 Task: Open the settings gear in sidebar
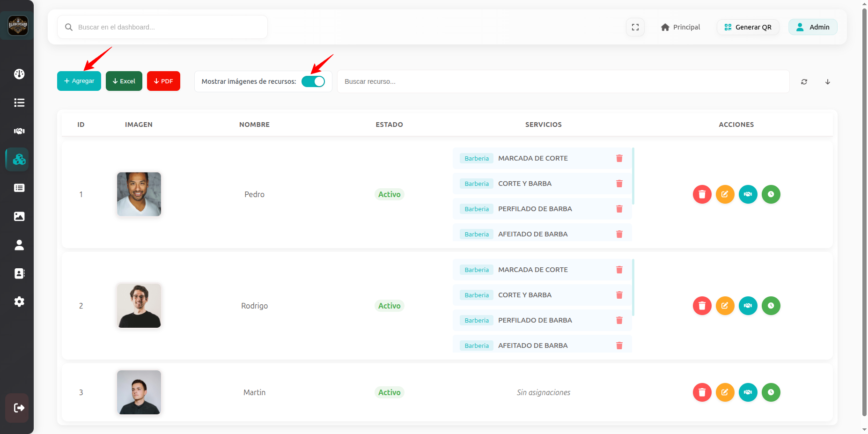click(x=19, y=302)
